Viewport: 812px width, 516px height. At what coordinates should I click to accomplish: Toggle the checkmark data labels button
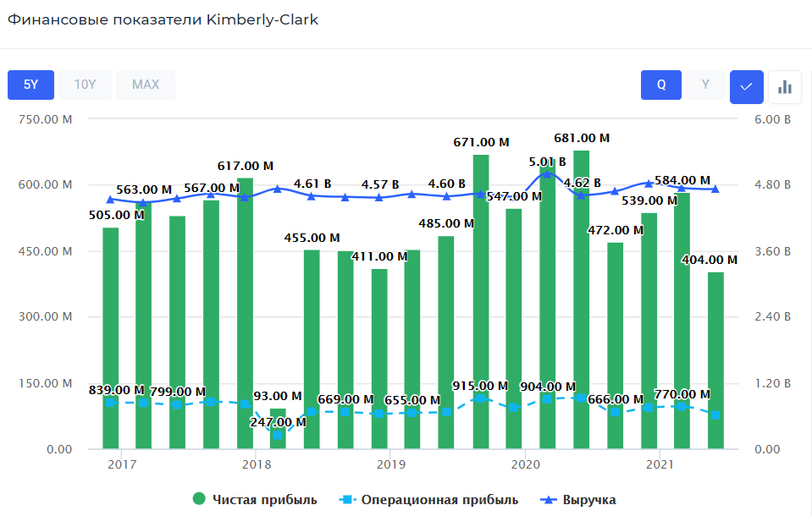click(746, 87)
